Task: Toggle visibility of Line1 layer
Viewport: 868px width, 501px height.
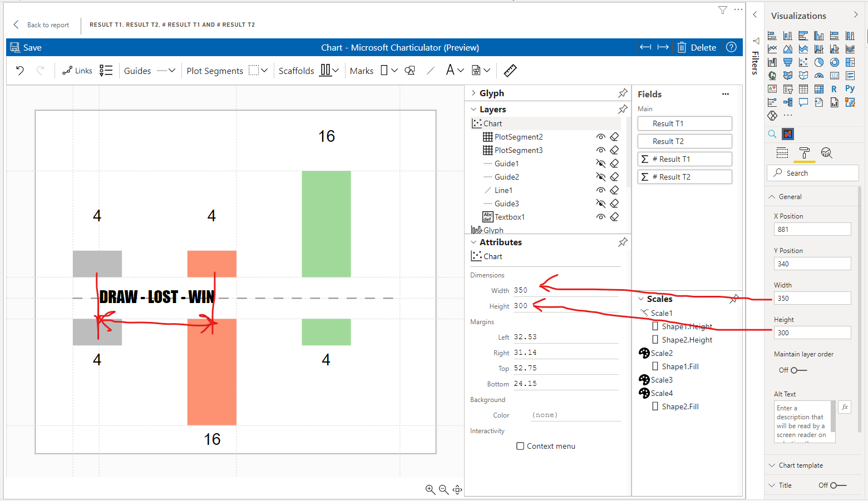Action: 601,190
